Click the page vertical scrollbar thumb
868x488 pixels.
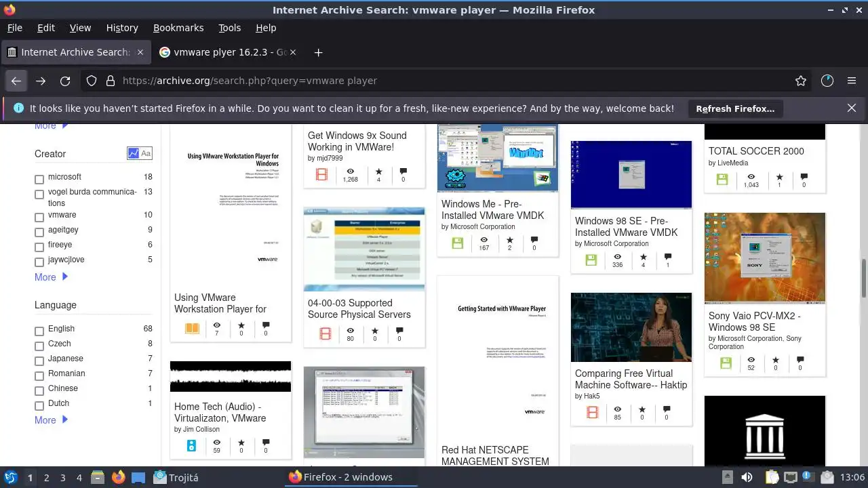864,278
